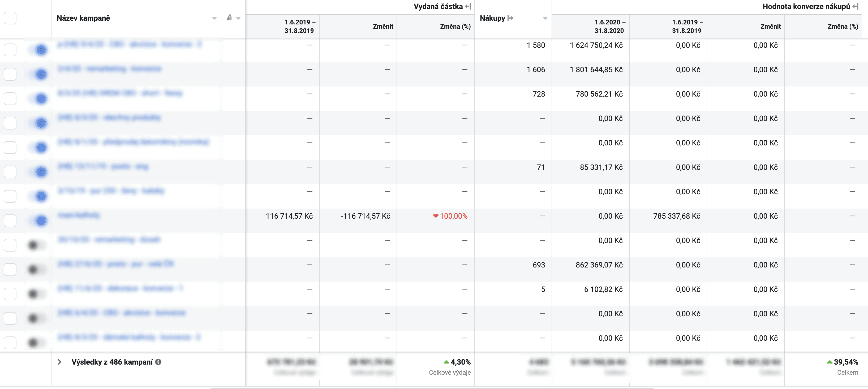Open the Název kampaně column dropdown arrow

point(214,18)
